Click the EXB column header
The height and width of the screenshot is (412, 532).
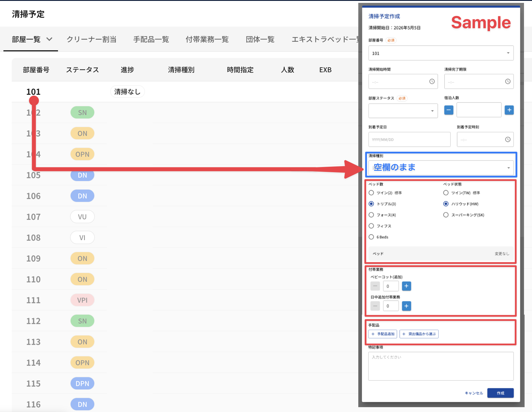(325, 70)
